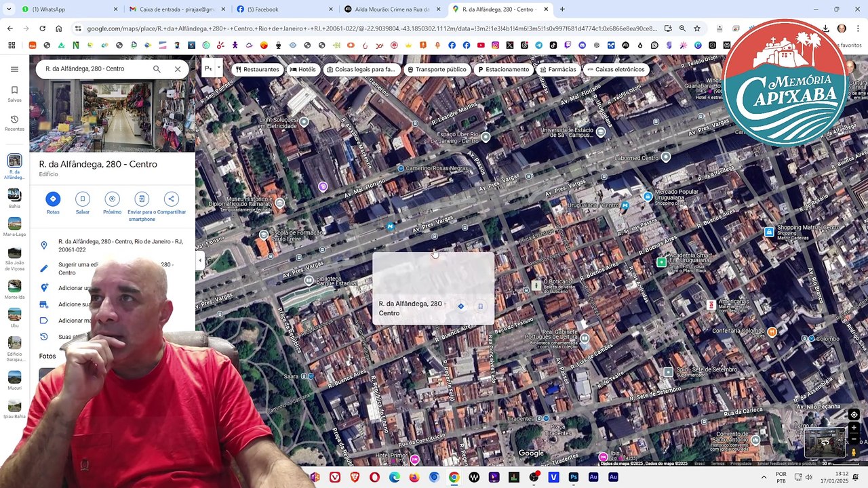Image resolution: width=868 pixels, height=488 pixels.
Task: Zoom in with the plus button
Action: click(854, 428)
